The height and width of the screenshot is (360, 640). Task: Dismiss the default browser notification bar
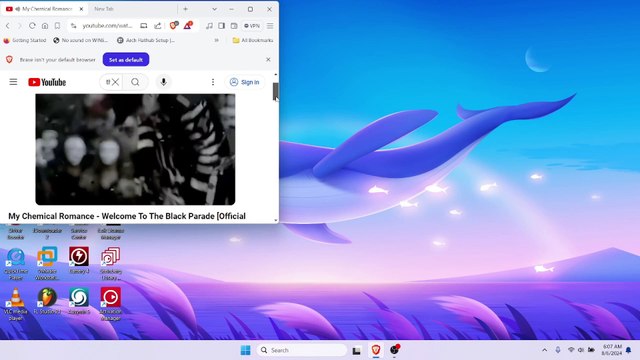(268, 60)
